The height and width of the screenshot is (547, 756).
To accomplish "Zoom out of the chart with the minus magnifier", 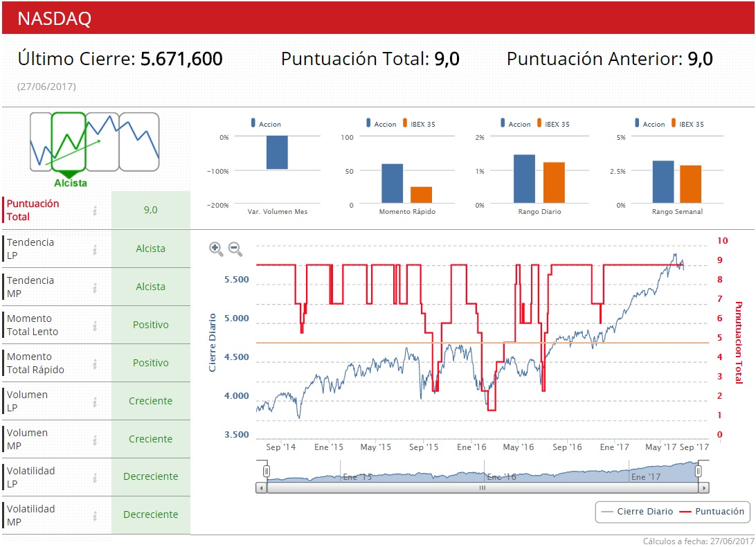I will pyautogui.click(x=235, y=249).
